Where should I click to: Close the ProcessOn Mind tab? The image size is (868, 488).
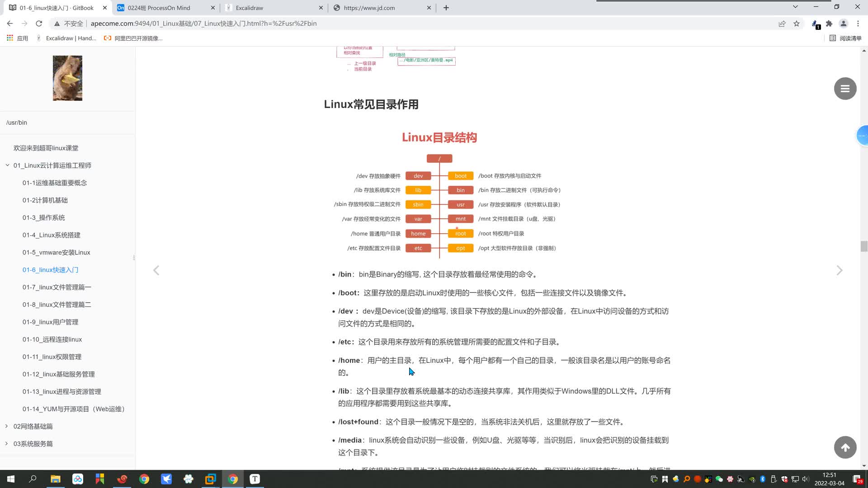pos(213,8)
